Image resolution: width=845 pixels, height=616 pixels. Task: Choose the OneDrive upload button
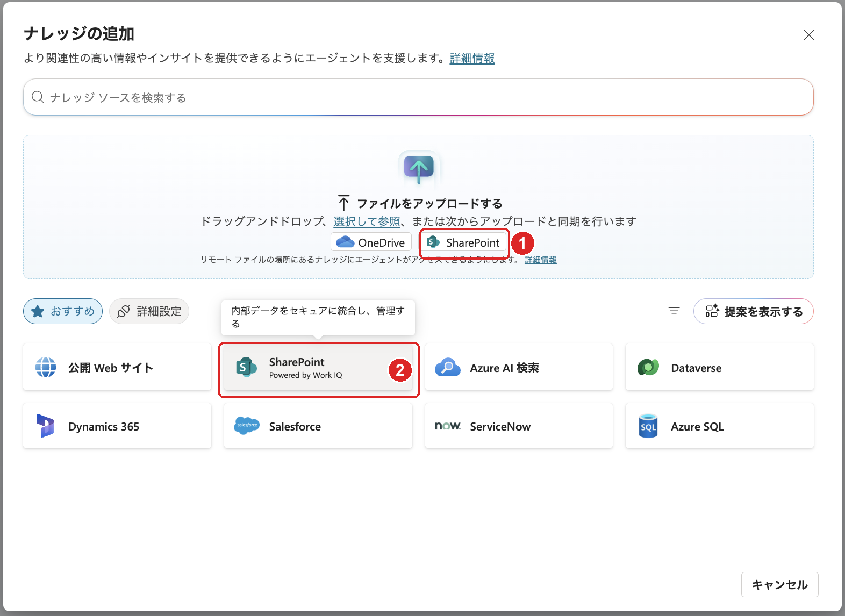point(371,242)
